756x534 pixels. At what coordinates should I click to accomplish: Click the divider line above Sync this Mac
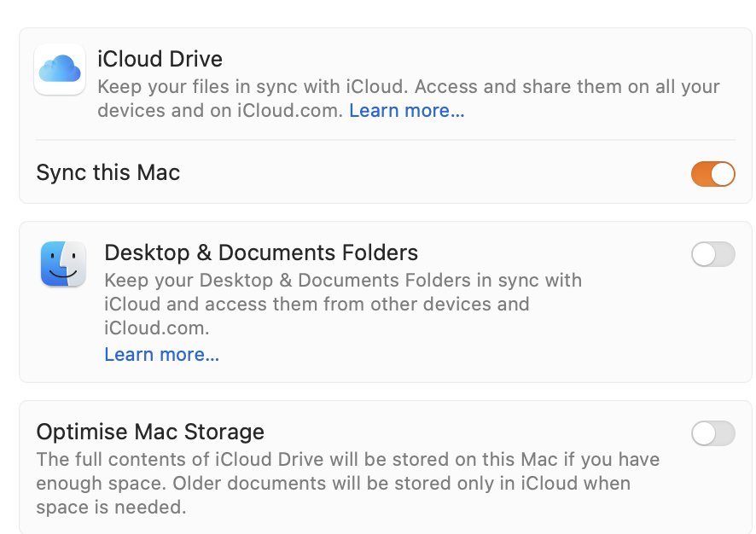click(x=385, y=140)
